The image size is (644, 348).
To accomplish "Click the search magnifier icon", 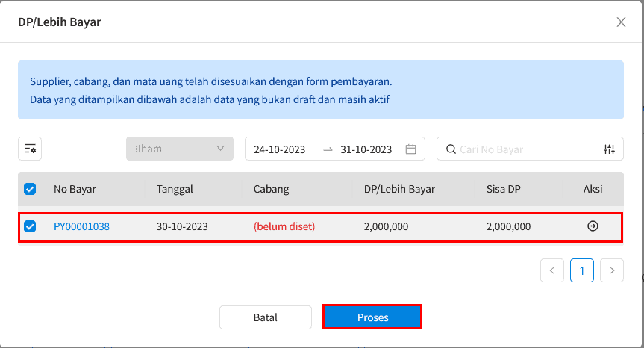I will (x=451, y=149).
